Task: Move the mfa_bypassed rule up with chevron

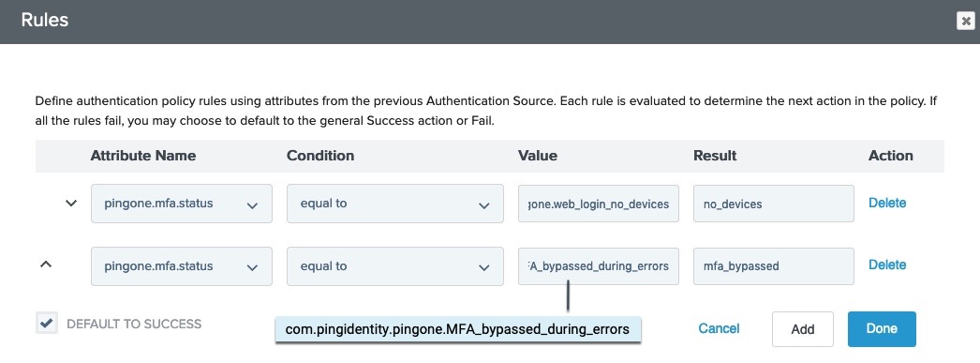Action: coord(46,265)
